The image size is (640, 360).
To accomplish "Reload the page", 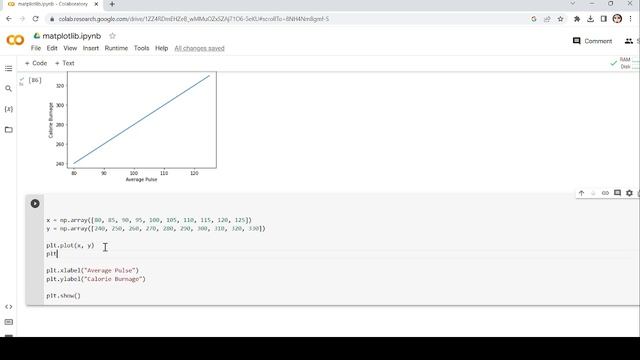I will coord(36,19).
